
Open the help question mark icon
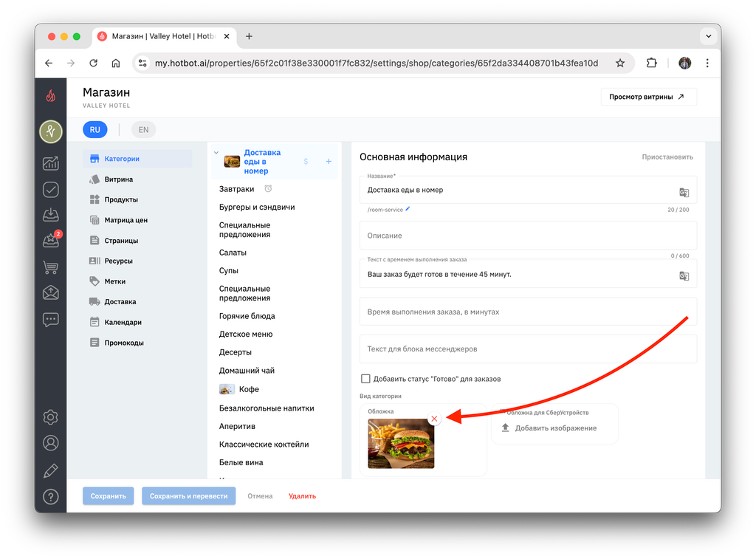(51, 497)
